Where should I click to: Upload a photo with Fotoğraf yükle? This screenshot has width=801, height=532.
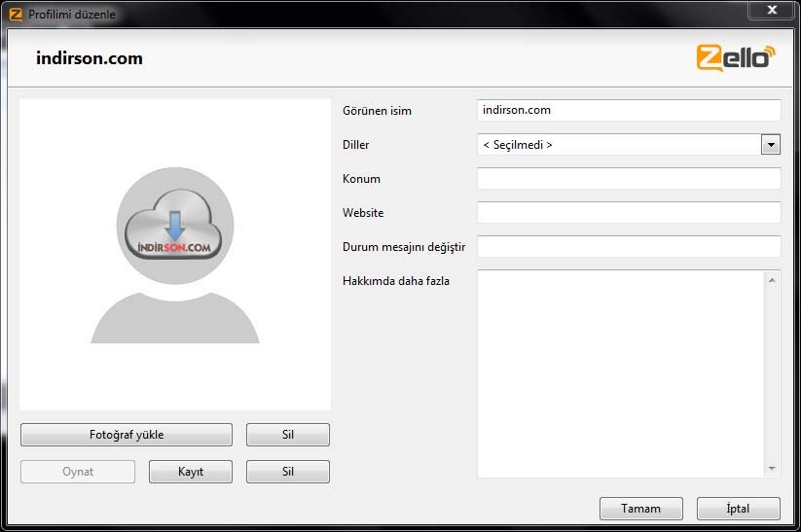pyautogui.click(x=127, y=435)
